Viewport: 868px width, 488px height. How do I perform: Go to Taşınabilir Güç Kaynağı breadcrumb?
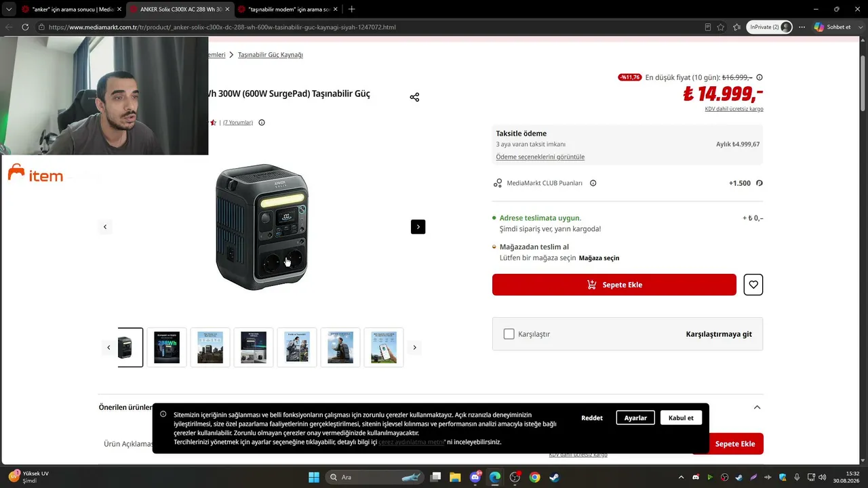click(271, 55)
